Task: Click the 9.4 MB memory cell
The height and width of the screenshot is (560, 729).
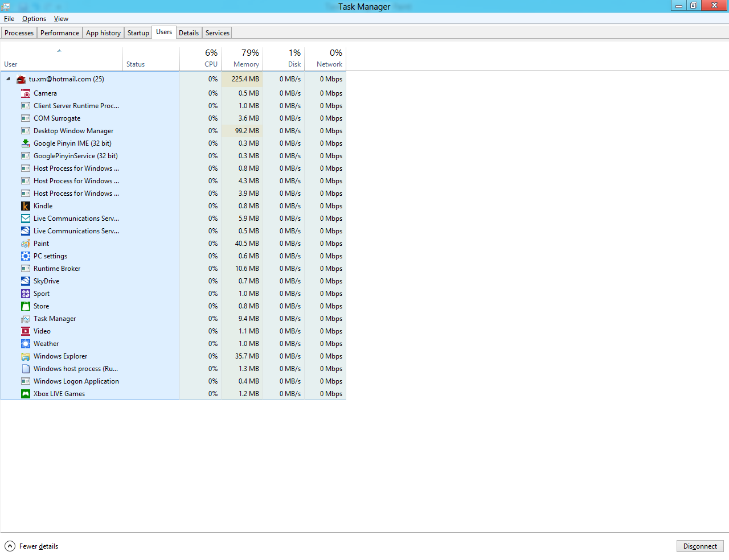Action: (242, 319)
